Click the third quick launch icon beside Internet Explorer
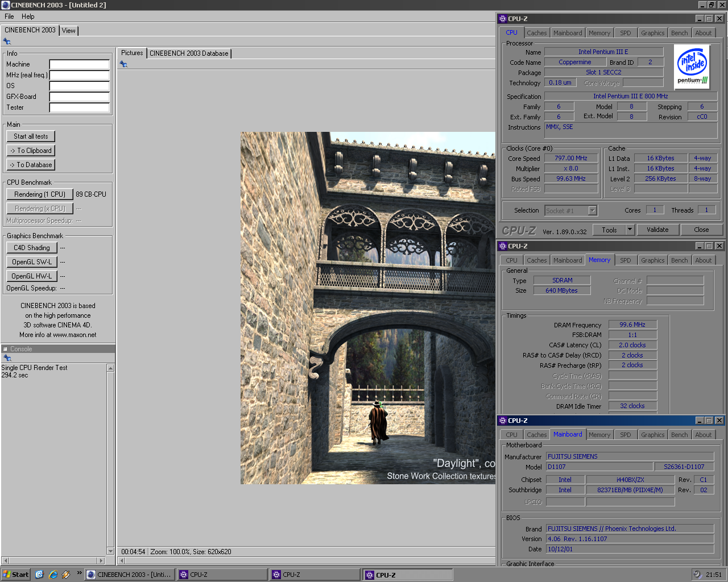 (66, 575)
